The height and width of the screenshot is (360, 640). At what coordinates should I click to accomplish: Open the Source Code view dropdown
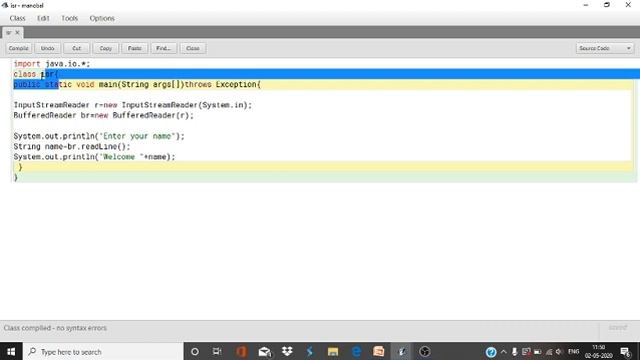click(x=604, y=48)
